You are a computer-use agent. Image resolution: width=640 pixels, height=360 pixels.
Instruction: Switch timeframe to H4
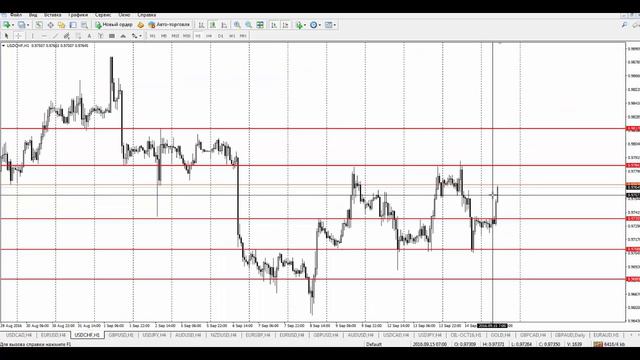(209, 36)
